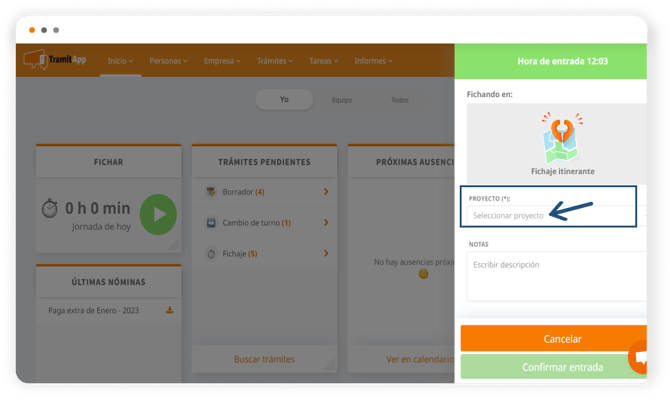The height and width of the screenshot is (399, 670).
Task: Click the Trámites pendientes header
Action: coord(264,162)
